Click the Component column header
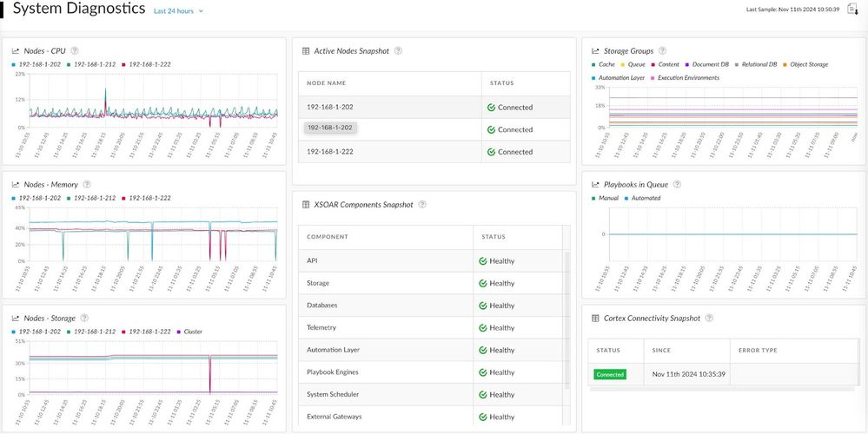The image size is (868, 434). 328,237
